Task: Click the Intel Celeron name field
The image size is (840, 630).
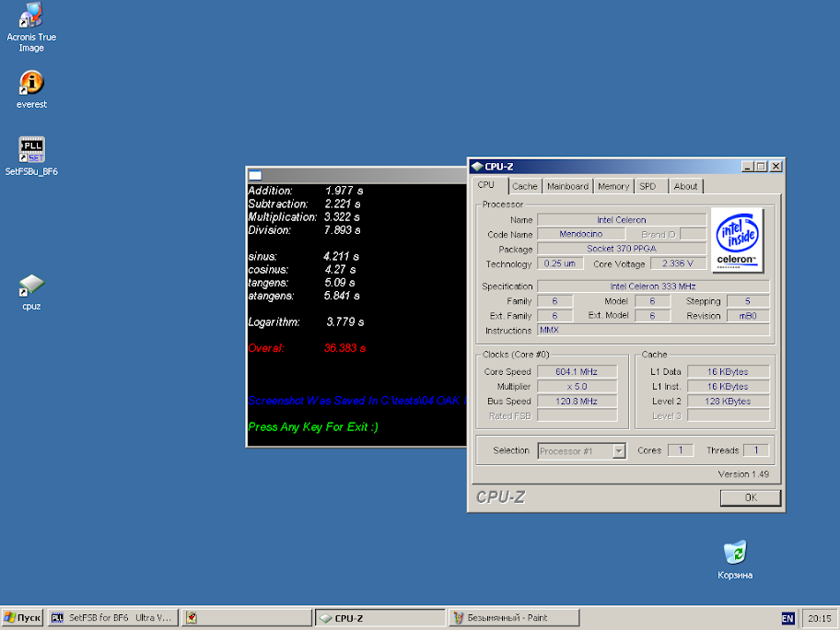Action: click(622, 219)
